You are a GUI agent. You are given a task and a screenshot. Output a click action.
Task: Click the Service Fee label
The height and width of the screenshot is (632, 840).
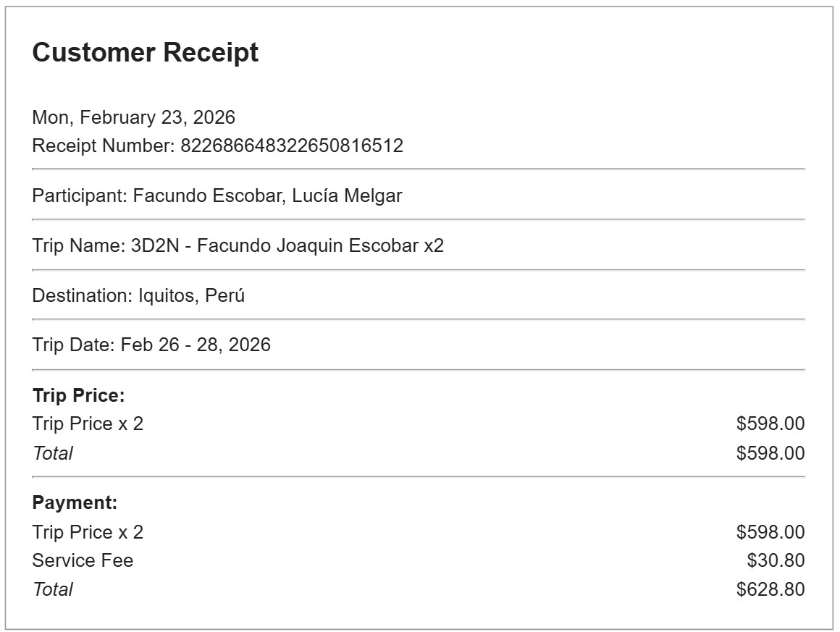click(83, 560)
